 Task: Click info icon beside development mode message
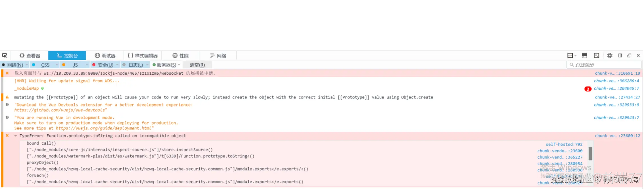pos(7,117)
